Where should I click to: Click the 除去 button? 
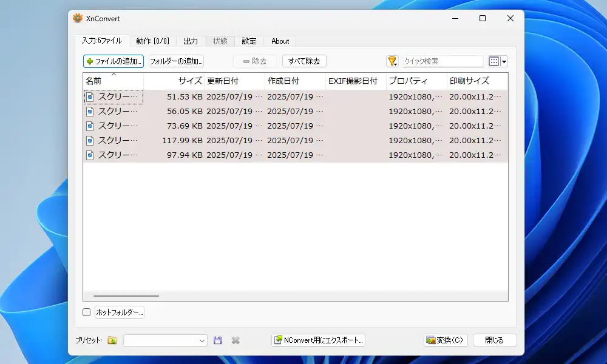(x=255, y=61)
